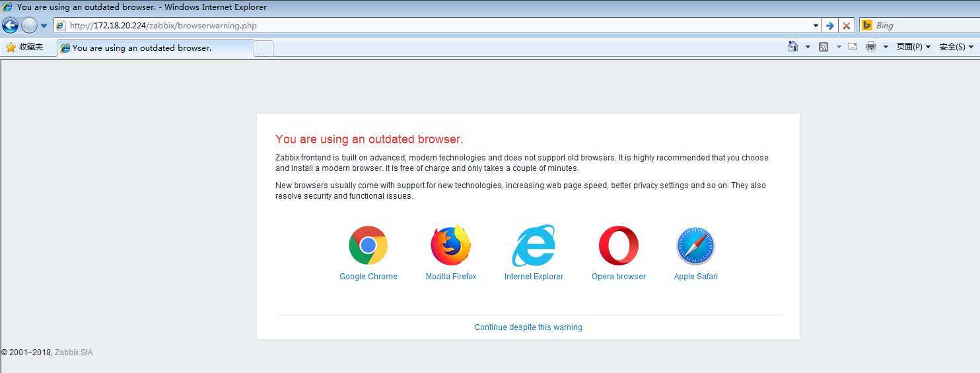Click the Mozilla Firefox logo
The width and height of the screenshot is (980, 373).
click(451, 246)
